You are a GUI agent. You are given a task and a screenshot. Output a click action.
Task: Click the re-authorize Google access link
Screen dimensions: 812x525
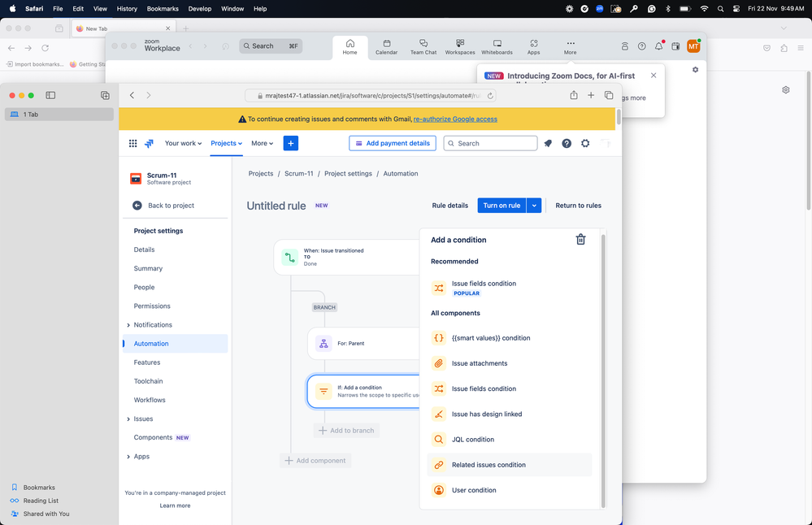tap(455, 119)
